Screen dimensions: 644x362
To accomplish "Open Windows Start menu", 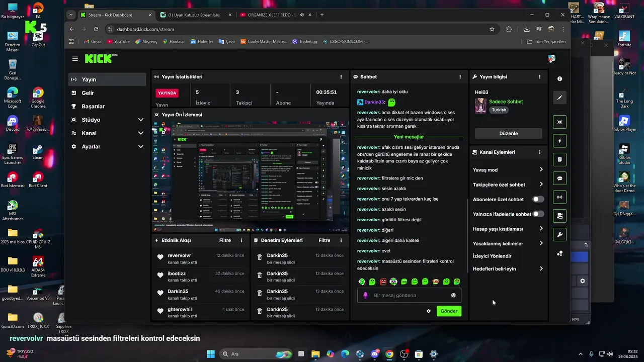I will 210,354.
